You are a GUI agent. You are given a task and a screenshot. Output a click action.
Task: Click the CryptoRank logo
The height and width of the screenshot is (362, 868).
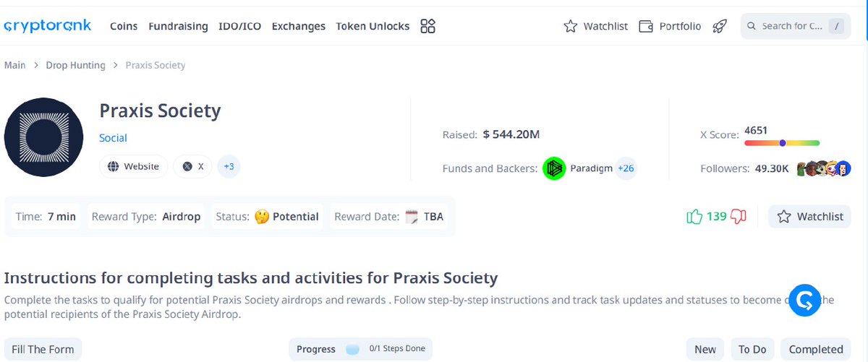pos(48,26)
